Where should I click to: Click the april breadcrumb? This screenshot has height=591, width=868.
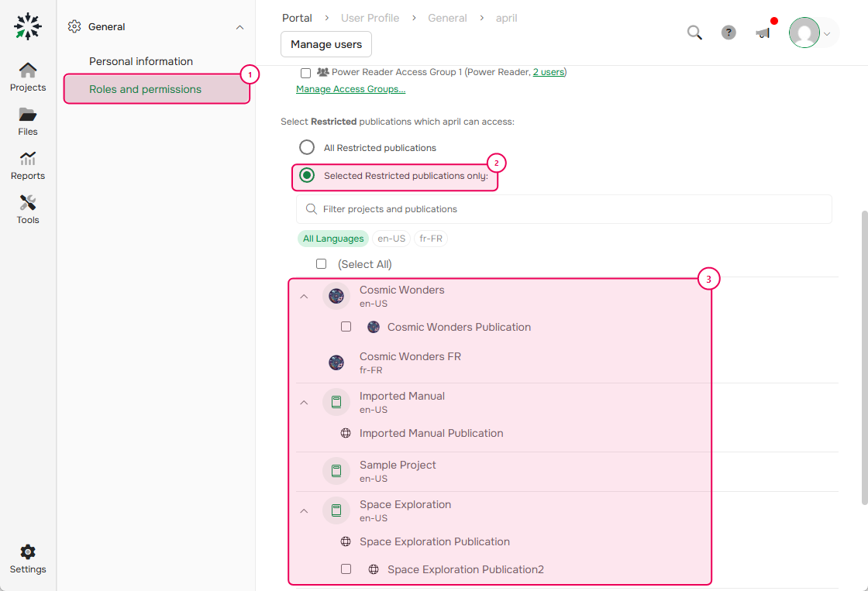(507, 18)
